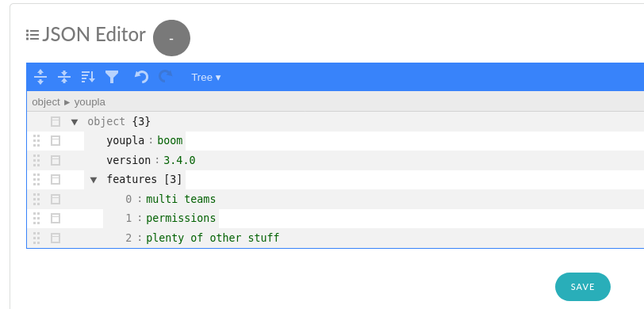Click the JSON Editor heading text

tap(94, 35)
